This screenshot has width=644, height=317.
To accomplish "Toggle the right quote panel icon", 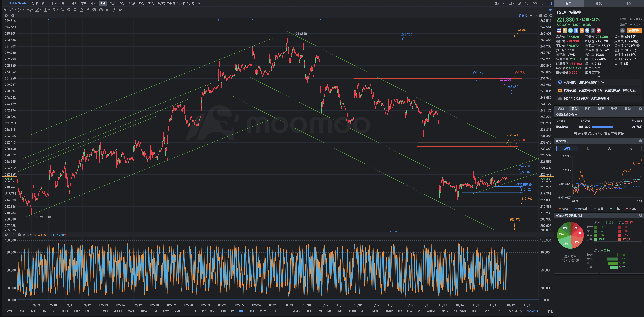I will [x=550, y=3].
